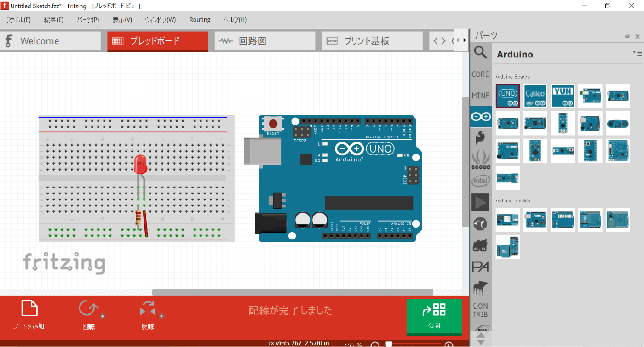Screen dimensions: 644x347
Task: Click the canvas horizontal scrollbar
Action: tap(293, 292)
